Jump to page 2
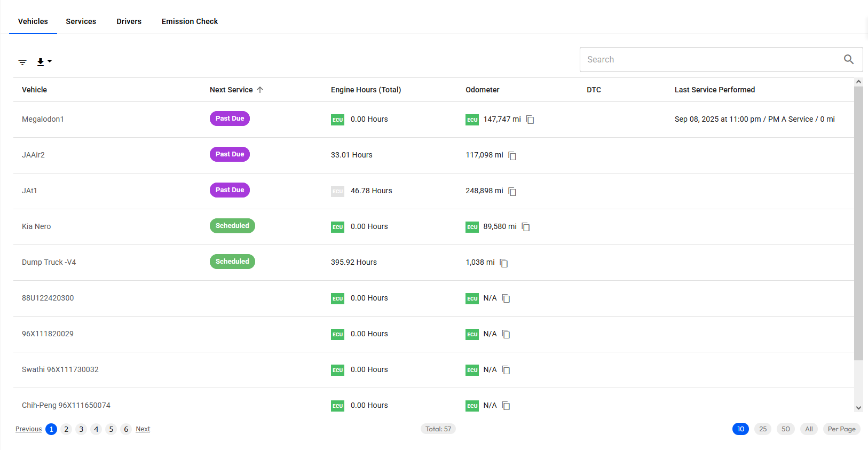The image size is (868, 450). coord(66,429)
